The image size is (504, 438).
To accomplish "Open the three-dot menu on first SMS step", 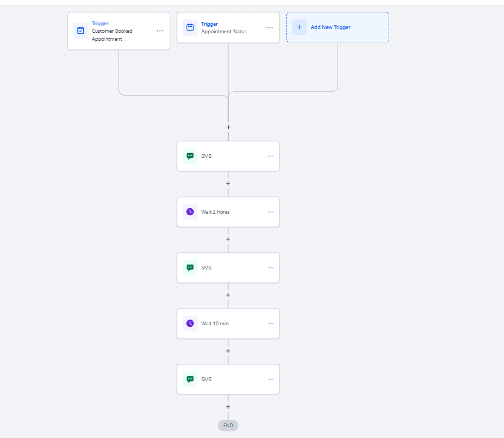I will click(x=271, y=156).
